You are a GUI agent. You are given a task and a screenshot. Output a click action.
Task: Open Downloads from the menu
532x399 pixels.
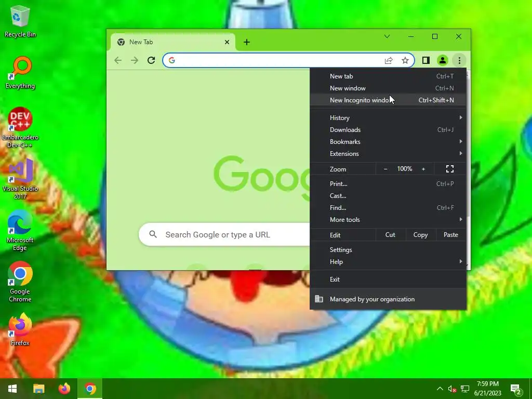[388, 129]
